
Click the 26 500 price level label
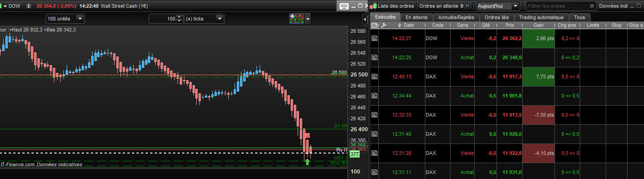tap(339, 72)
